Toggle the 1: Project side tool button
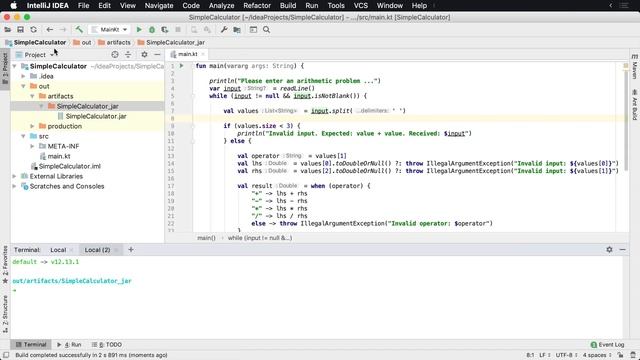 [x=5, y=68]
